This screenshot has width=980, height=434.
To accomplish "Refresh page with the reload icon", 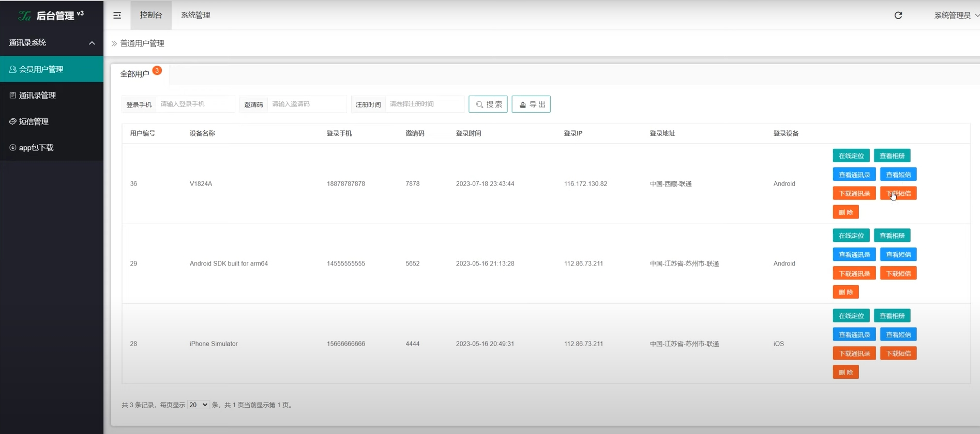I will pyautogui.click(x=898, y=16).
